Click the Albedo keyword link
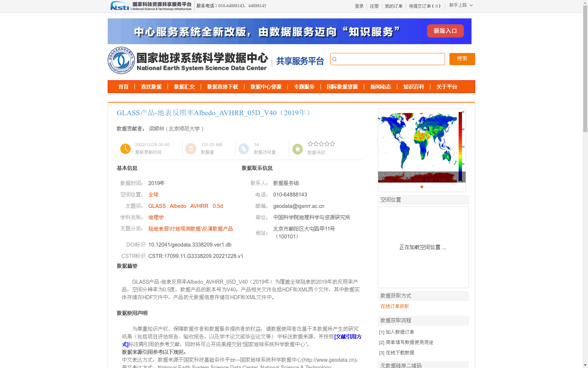The image size is (588, 368). (x=178, y=206)
